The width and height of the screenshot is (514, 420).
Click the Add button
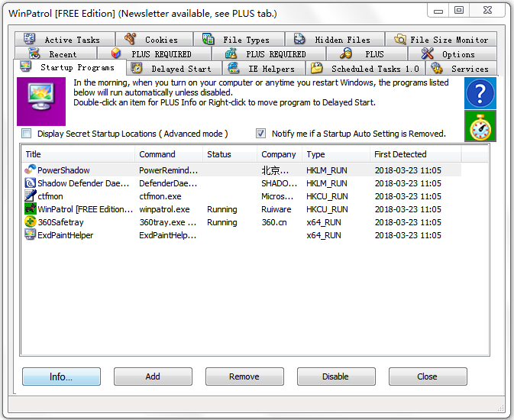[x=153, y=376]
